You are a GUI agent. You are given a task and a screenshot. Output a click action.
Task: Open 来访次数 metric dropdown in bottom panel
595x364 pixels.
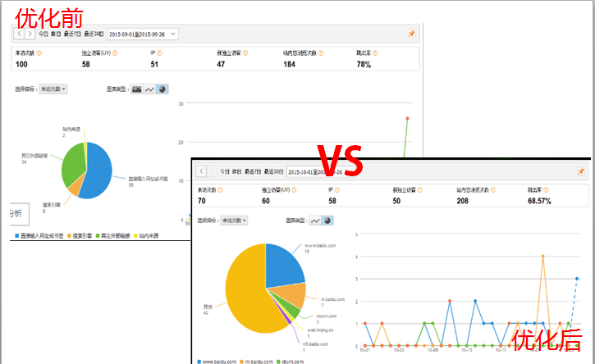(x=235, y=221)
